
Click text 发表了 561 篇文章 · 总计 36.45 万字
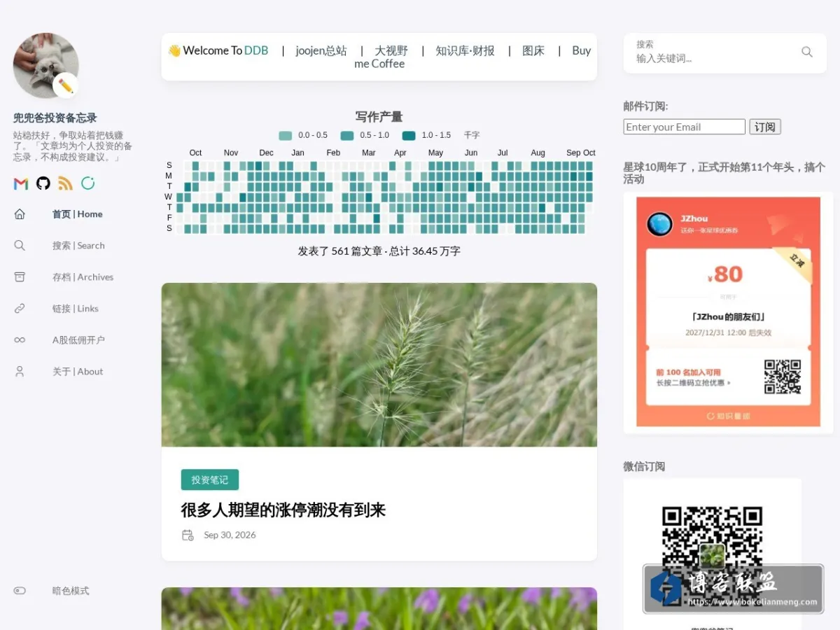379,251
